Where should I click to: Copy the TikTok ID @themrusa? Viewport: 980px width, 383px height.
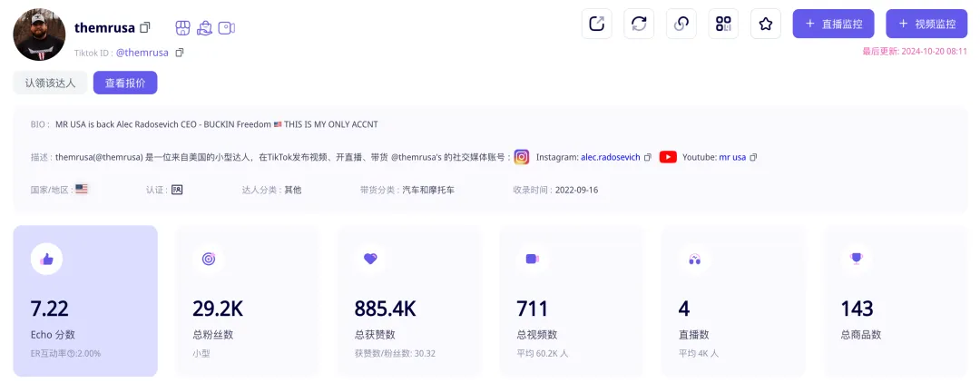coord(180,53)
